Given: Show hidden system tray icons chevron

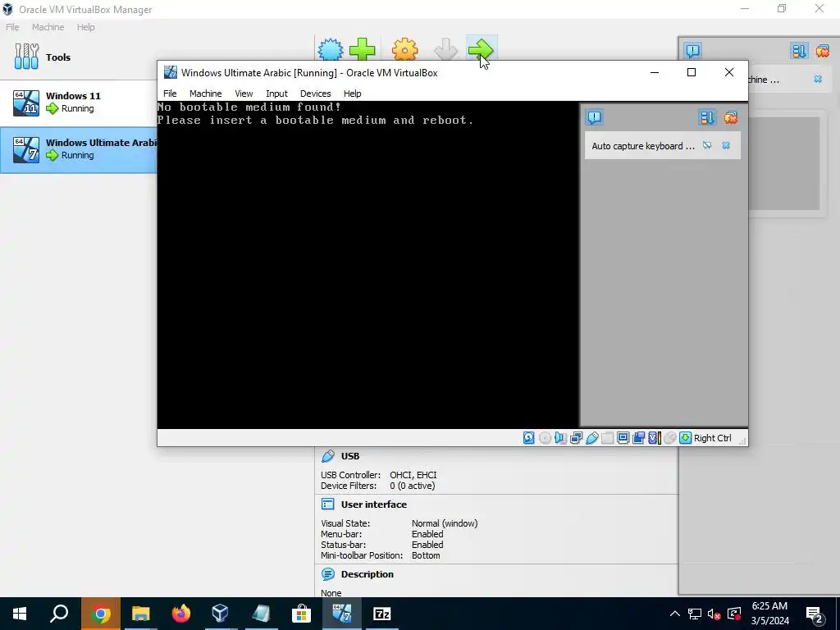Looking at the screenshot, I should [675, 614].
